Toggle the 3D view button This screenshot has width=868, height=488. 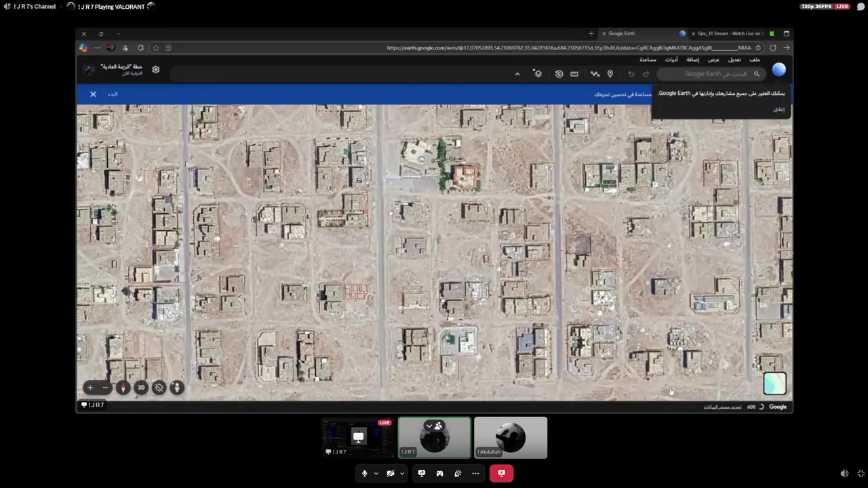pos(141,388)
